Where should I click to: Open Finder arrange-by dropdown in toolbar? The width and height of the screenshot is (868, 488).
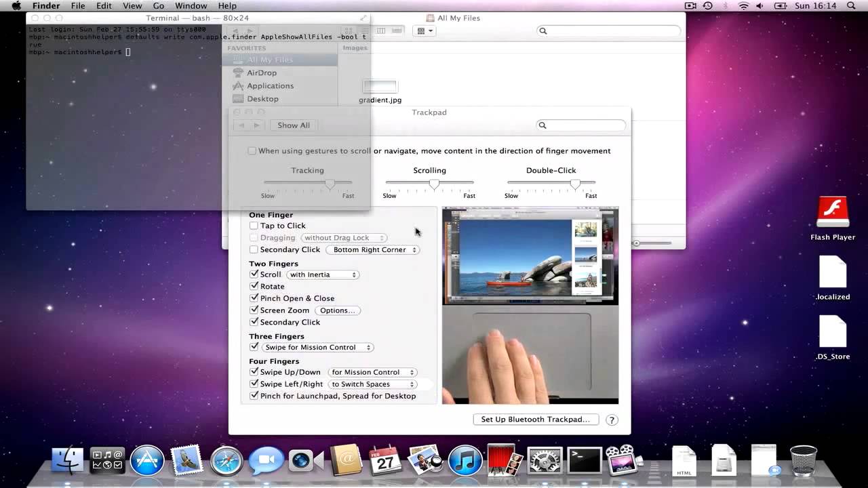(x=425, y=30)
